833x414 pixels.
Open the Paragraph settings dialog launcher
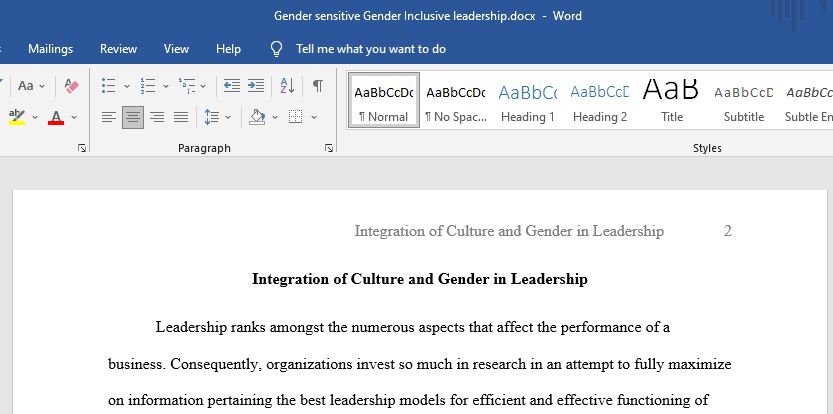click(329, 148)
